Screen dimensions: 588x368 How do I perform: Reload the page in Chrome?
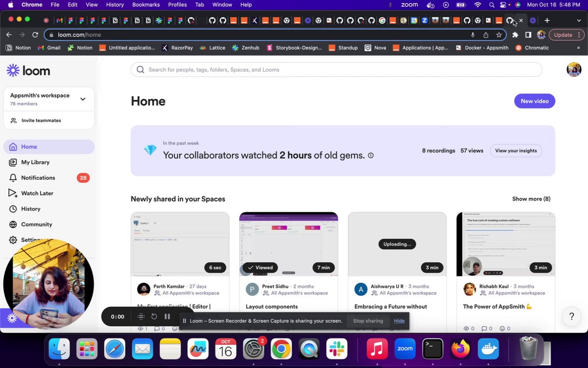[x=35, y=35]
